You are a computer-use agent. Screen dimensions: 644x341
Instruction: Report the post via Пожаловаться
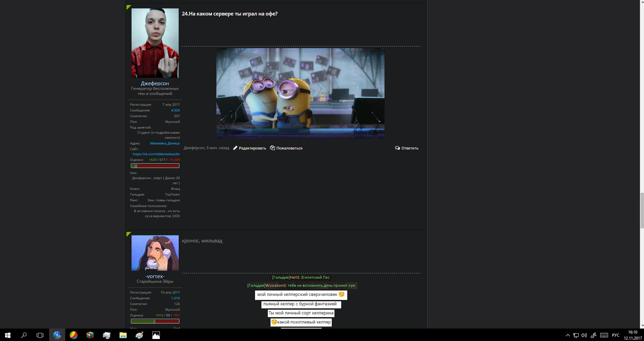tap(289, 148)
